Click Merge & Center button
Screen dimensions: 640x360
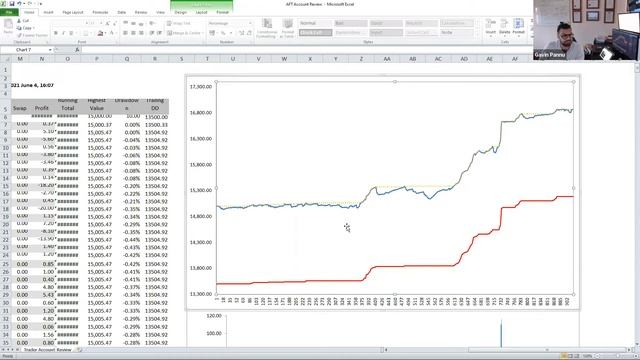pos(184,33)
